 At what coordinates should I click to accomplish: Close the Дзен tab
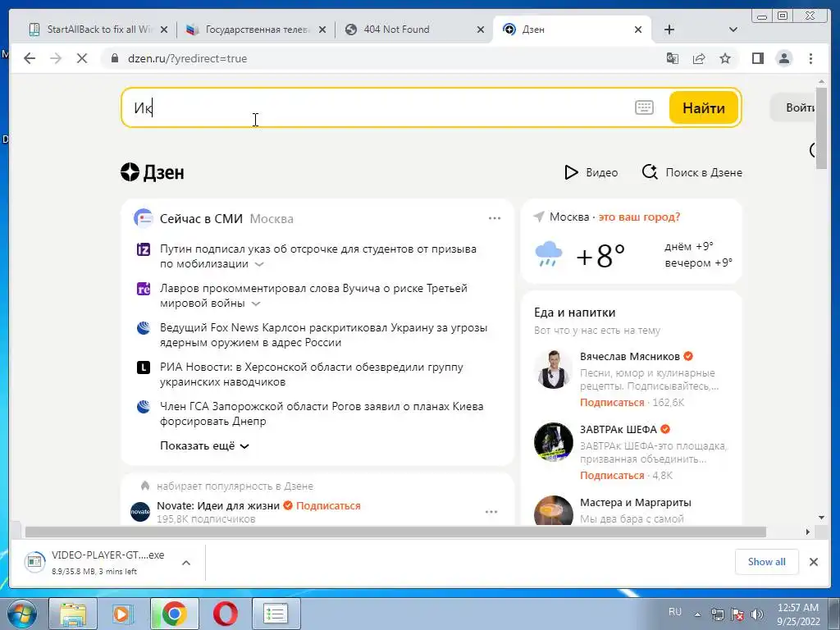[x=638, y=30]
